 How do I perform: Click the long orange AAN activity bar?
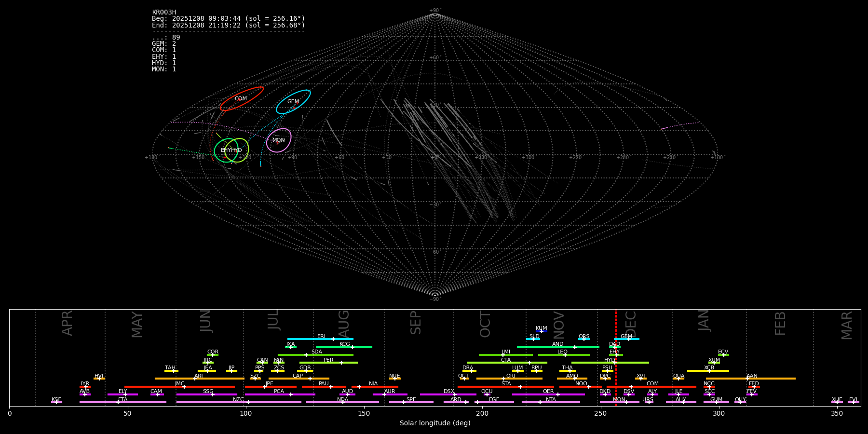click(751, 379)
